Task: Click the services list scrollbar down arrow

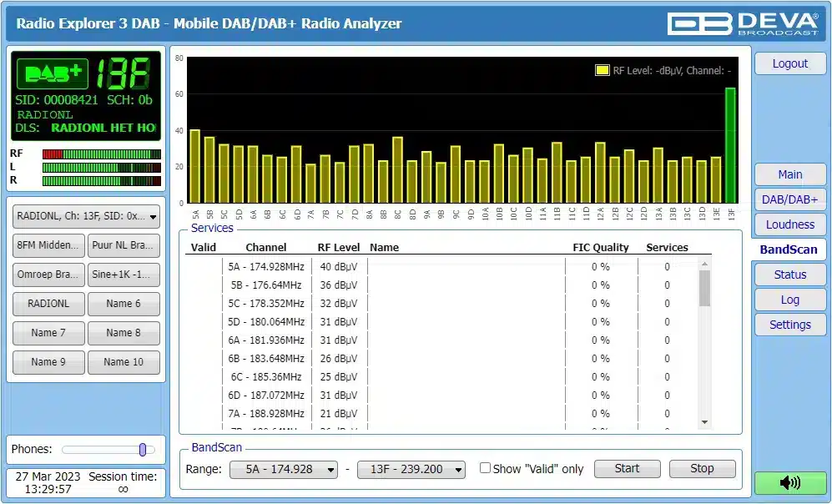Action: coord(704,423)
